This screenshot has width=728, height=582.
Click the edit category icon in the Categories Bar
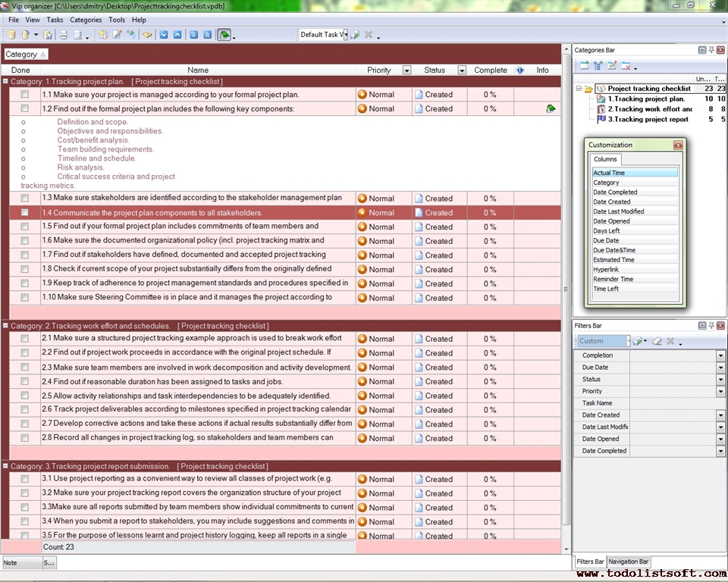coord(612,66)
